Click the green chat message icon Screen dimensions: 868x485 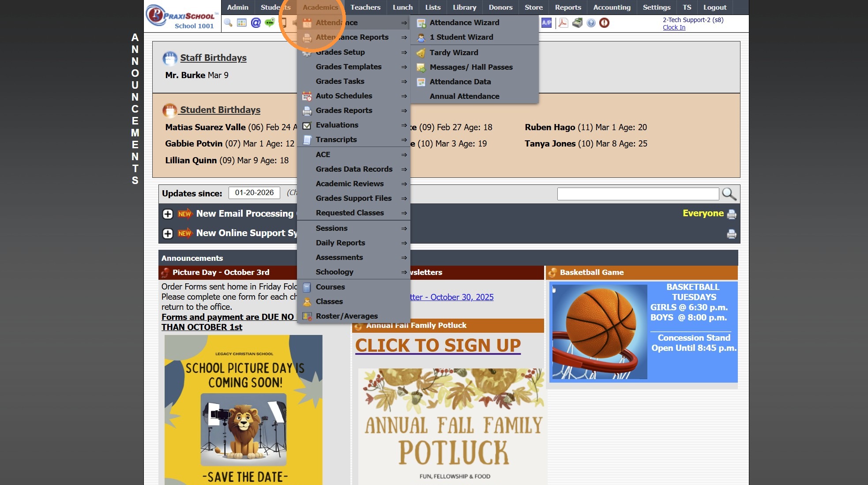point(270,23)
